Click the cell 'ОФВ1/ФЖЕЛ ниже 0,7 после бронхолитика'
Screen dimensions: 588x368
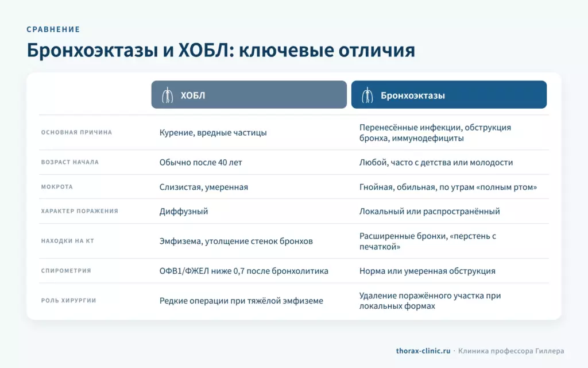243,271
